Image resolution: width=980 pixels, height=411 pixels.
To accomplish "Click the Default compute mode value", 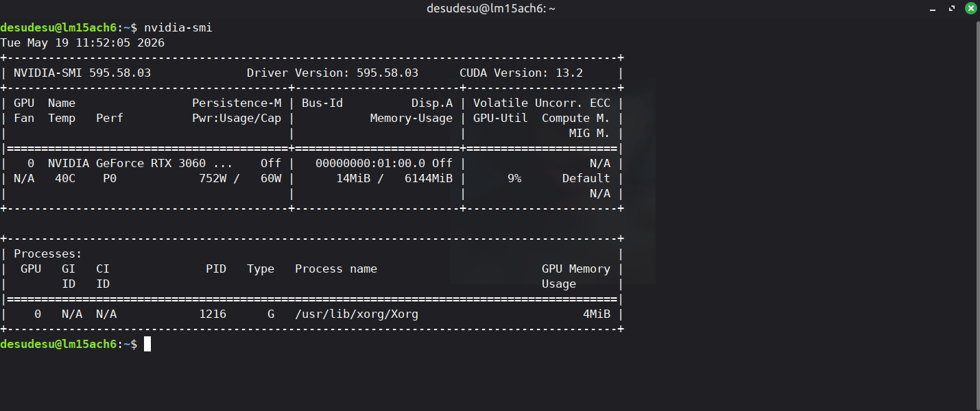I will coord(586,178).
